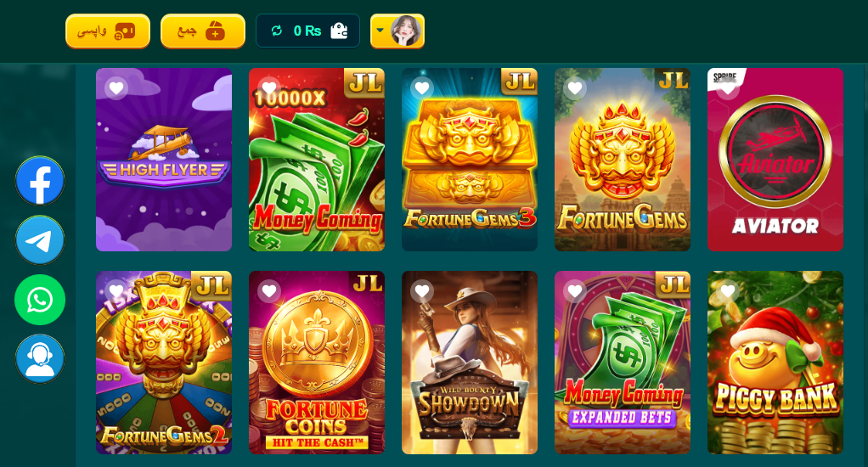Image resolution: width=868 pixels, height=467 pixels.
Task: Toggle favorite heart on Fortune Gems
Action: point(575,88)
